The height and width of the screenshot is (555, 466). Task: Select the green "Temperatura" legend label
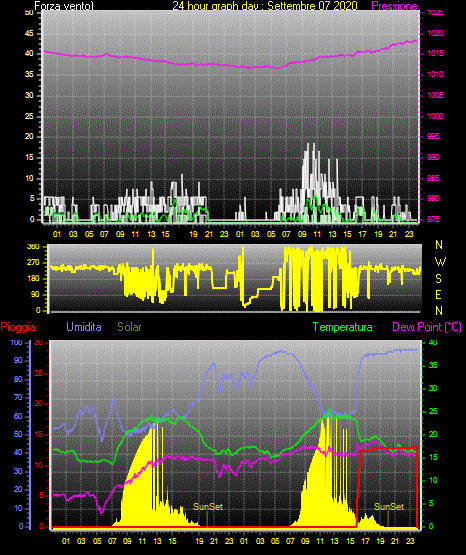click(x=343, y=327)
